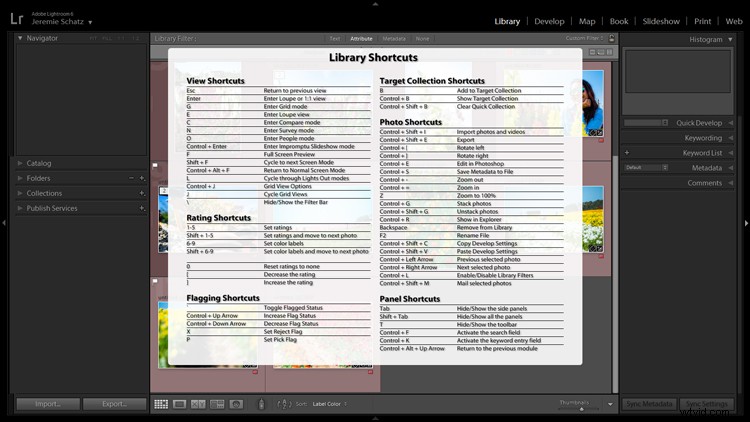Open the Custom Filter preset dropdown
The width and height of the screenshot is (750, 422).
click(585, 38)
